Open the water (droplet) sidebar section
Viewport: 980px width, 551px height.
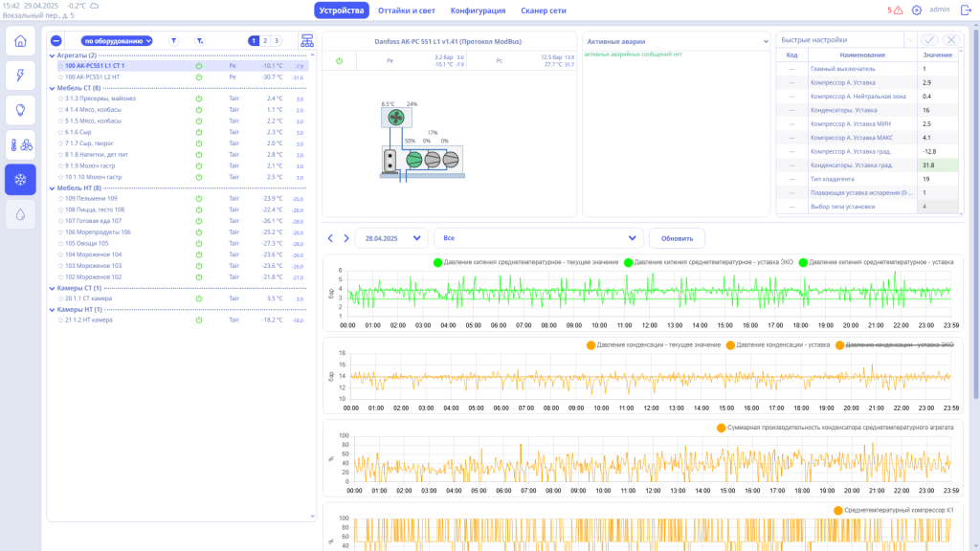click(x=20, y=212)
